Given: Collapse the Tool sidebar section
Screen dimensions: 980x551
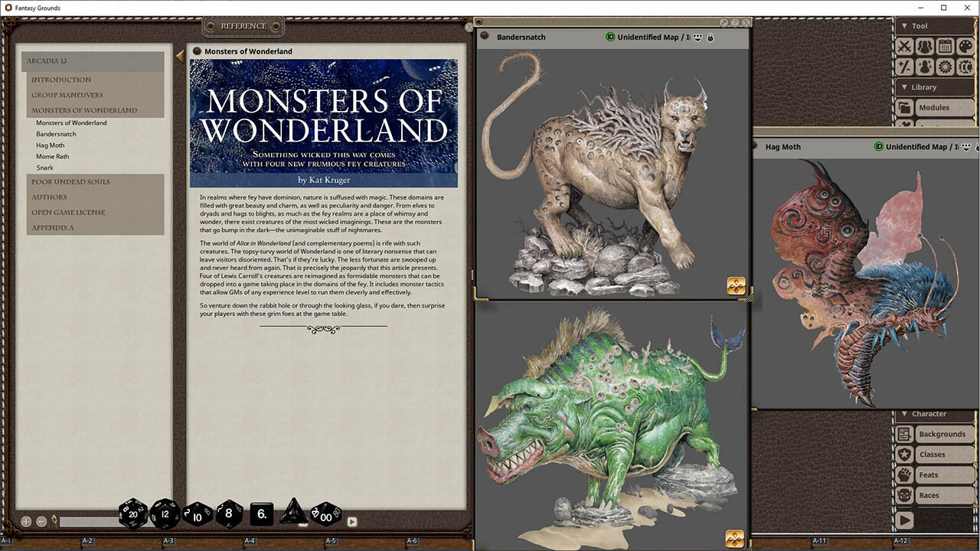Looking at the screenshot, I should pos(903,26).
